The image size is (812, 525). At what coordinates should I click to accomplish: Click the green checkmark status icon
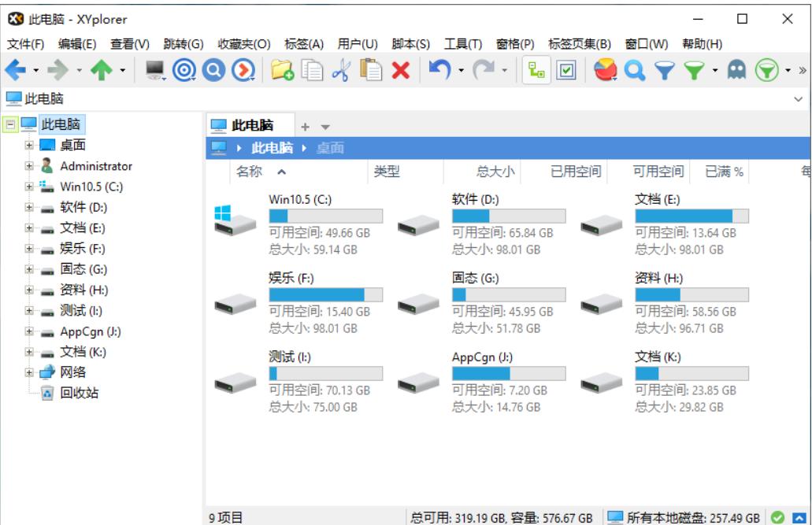(777, 517)
